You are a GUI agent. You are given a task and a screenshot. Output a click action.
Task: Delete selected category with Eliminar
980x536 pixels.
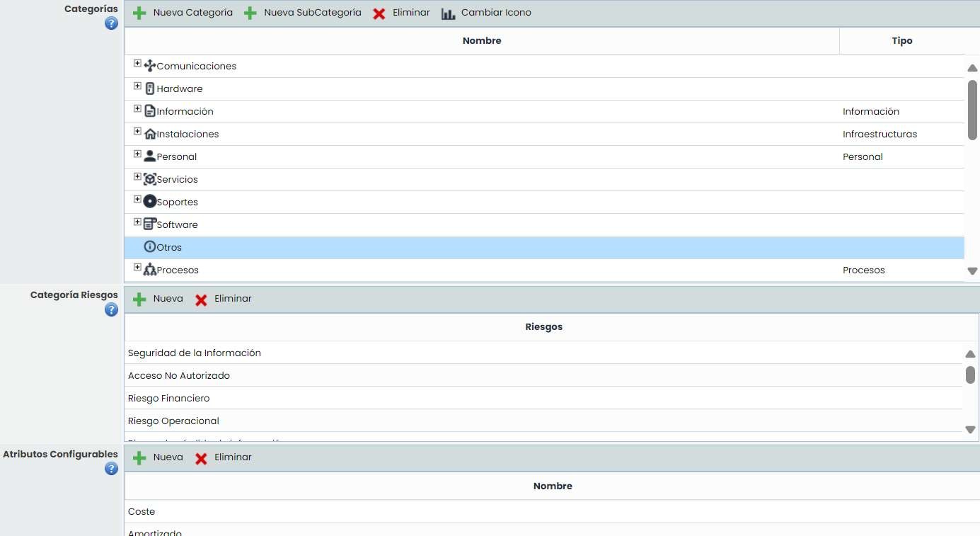coord(402,13)
